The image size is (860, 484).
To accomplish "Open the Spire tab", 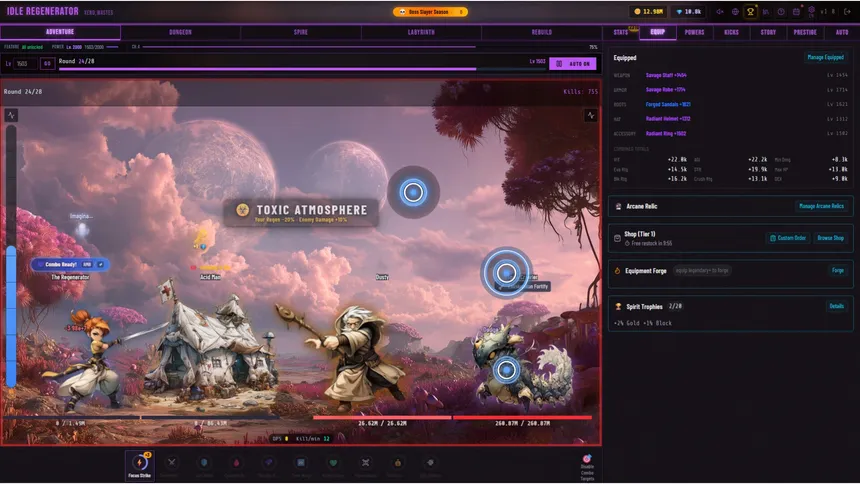I will (x=301, y=32).
